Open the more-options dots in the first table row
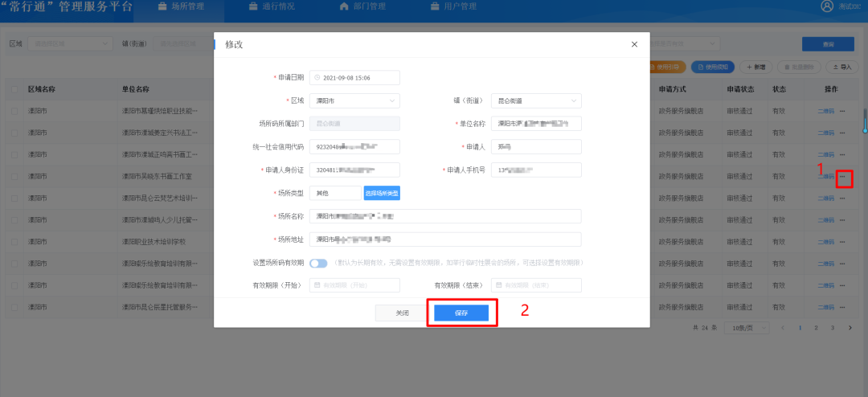The height and width of the screenshot is (397, 868). [x=842, y=110]
